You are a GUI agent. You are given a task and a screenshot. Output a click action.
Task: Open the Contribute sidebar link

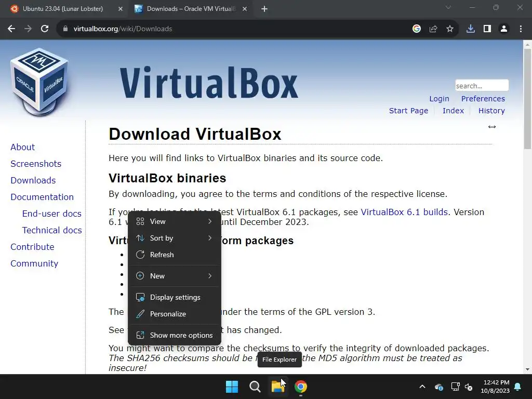(x=32, y=247)
